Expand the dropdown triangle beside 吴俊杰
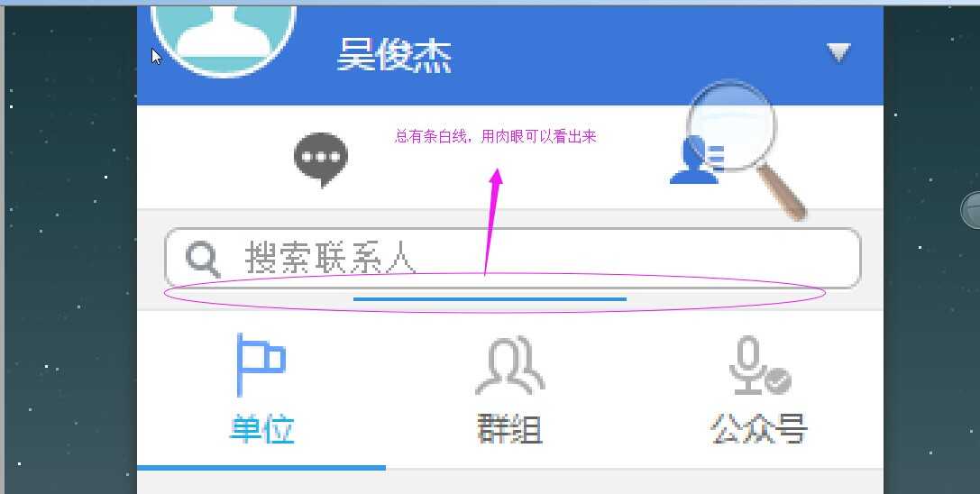 pyautogui.click(x=838, y=52)
